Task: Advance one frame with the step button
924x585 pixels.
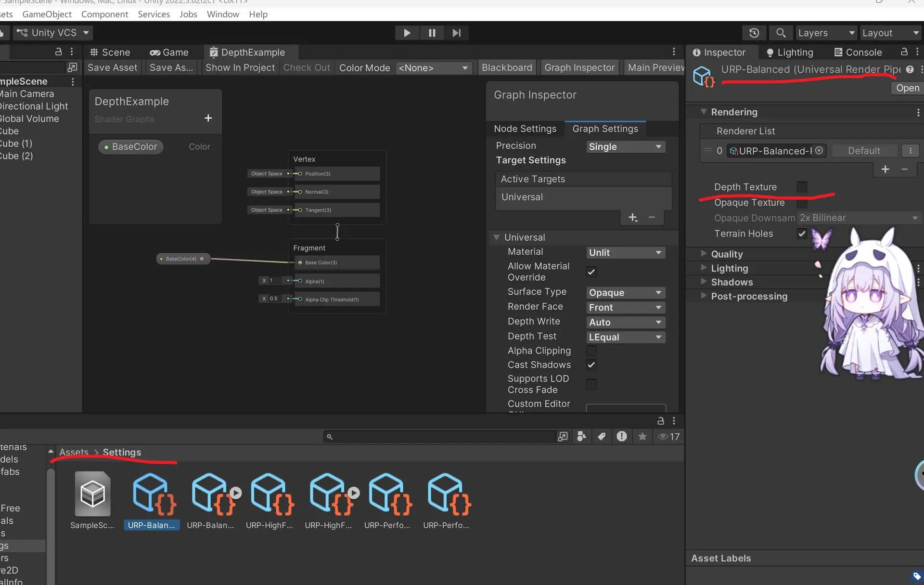Action: click(457, 33)
